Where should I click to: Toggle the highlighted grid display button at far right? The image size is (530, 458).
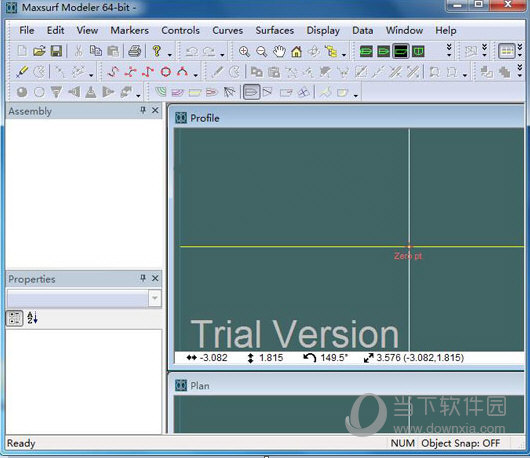(507, 51)
